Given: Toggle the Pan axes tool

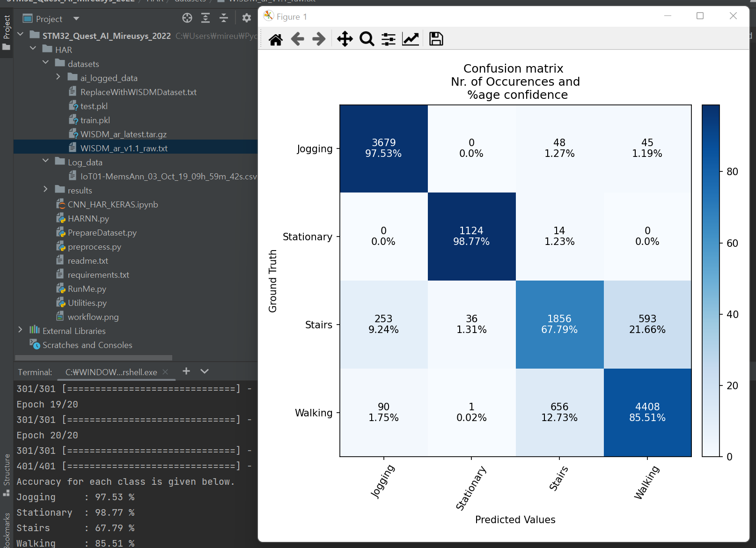Looking at the screenshot, I should click(345, 39).
